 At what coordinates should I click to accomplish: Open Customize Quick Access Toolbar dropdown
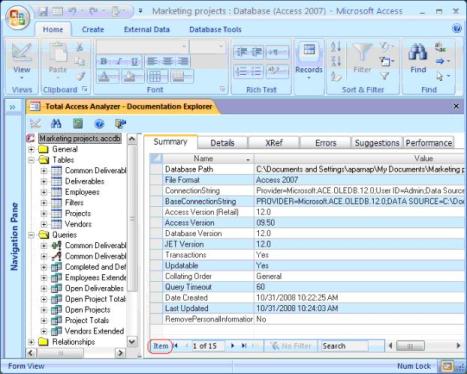tap(141, 11)
